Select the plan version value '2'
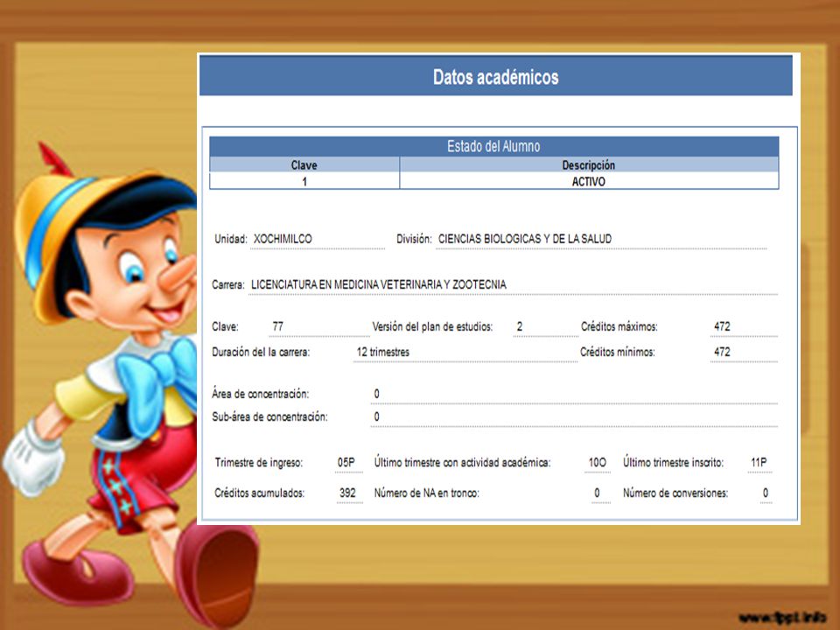Image resolution: width=840 pixels, height=630 pixels. (x=520, y=326)
